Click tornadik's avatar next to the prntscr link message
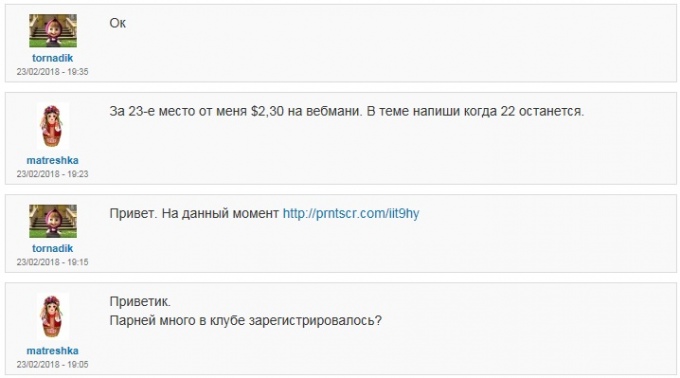Screen dimensions: 680x378 [x=53, y=221]
